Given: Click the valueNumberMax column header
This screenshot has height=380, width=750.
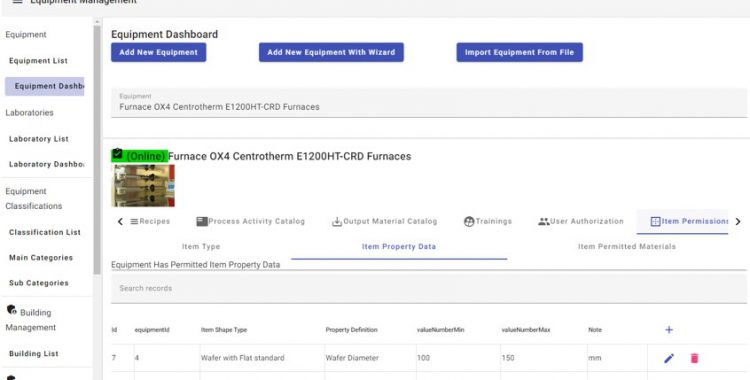Looking at the screenshot, I should coord(526,330).
